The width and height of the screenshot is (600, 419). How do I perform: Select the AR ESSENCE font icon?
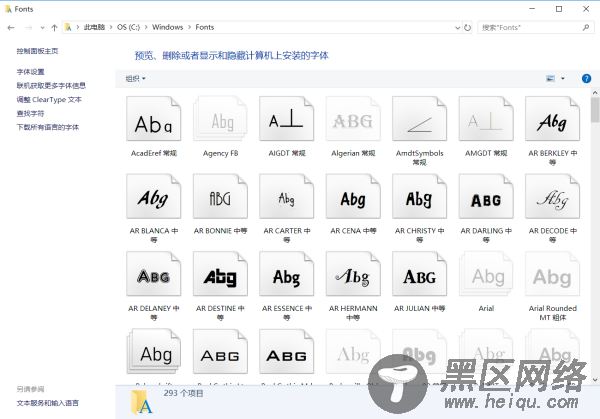(287, 274)
